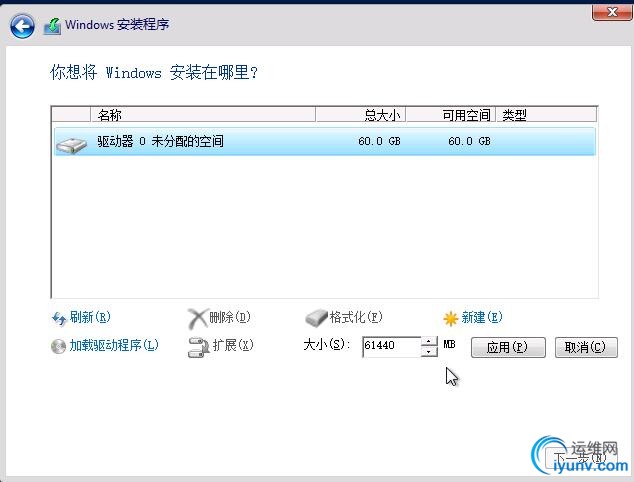Click the 格式化(F) format link

356,317
